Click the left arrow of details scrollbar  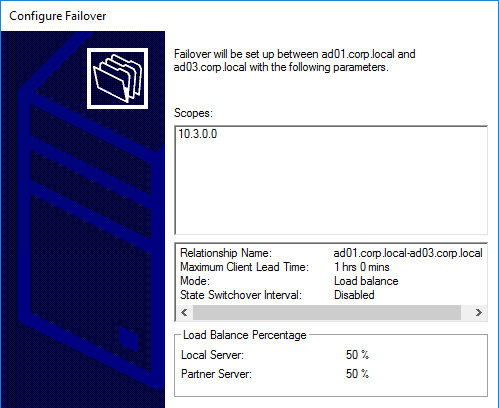184,312
